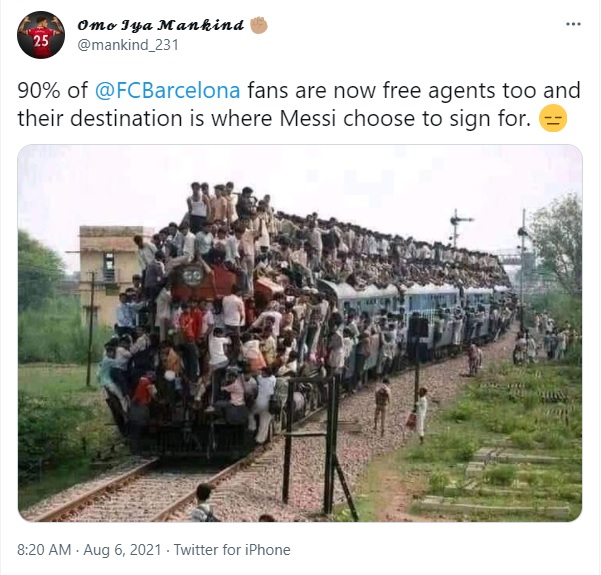Viewport: 601px width, 575px height.
Task: Open the @FCBarcelona mention
Action: click(167, 90)
